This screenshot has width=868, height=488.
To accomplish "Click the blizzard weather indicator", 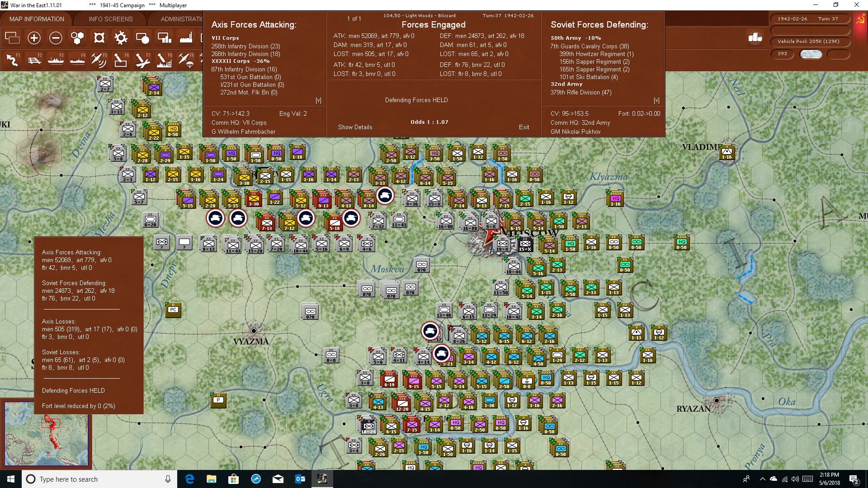I will [811, 54].
